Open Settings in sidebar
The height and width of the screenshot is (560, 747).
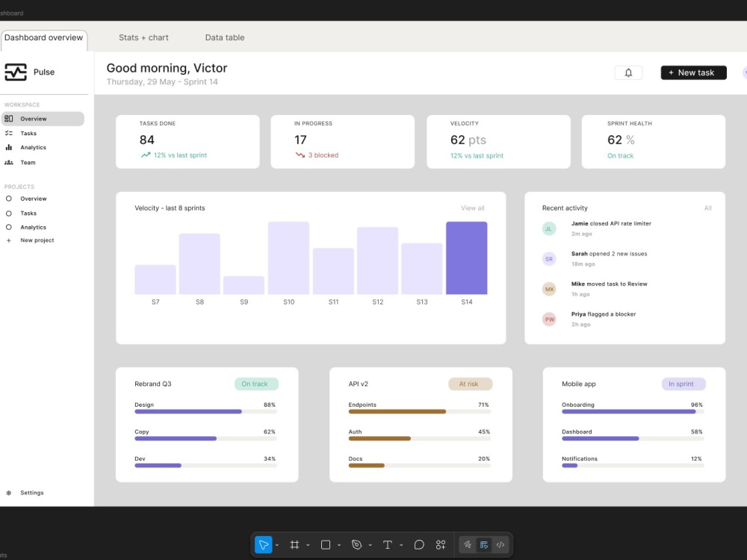point(32,493)
